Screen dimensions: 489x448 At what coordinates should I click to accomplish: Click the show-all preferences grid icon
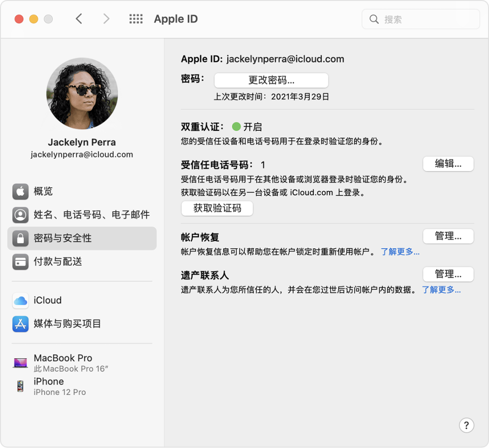[136, 19]
